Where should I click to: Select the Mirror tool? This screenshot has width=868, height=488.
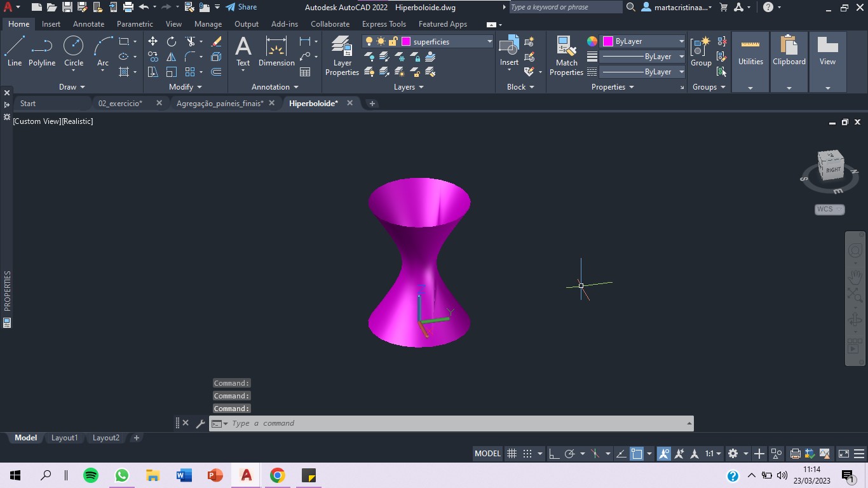pyautogui.click(x=172, y=57)
